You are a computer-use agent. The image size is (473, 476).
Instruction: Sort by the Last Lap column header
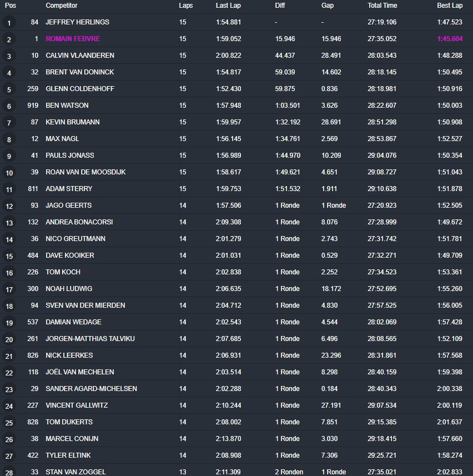click(228, 6)
